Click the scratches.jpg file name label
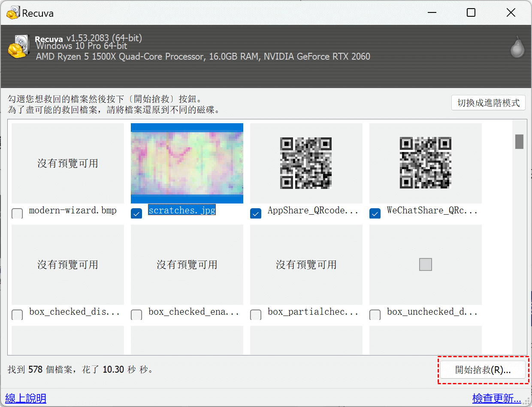The image size is (532, 407). 182,210
